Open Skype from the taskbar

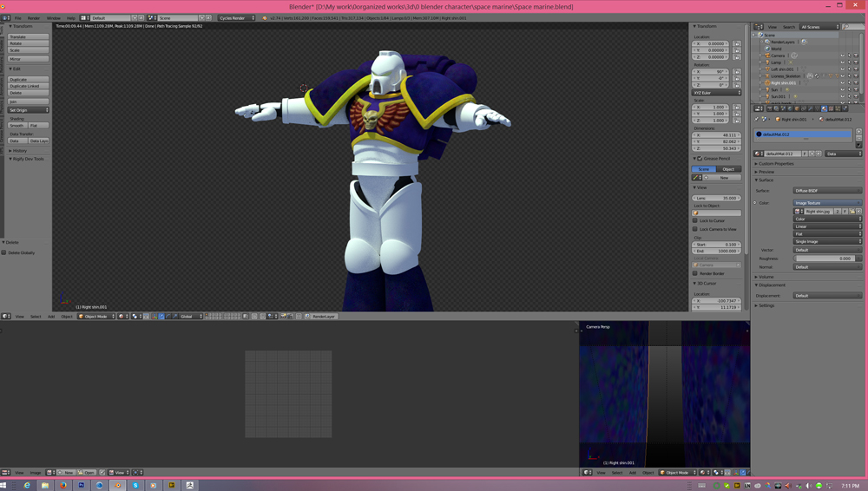click(x=135, y=485)
